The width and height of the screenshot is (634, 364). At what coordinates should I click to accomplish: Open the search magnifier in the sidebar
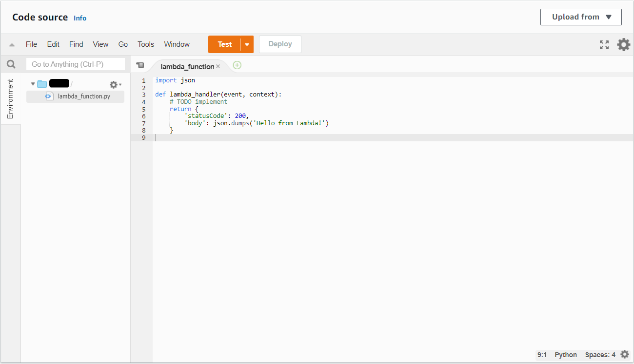click(x=11, y=64)
